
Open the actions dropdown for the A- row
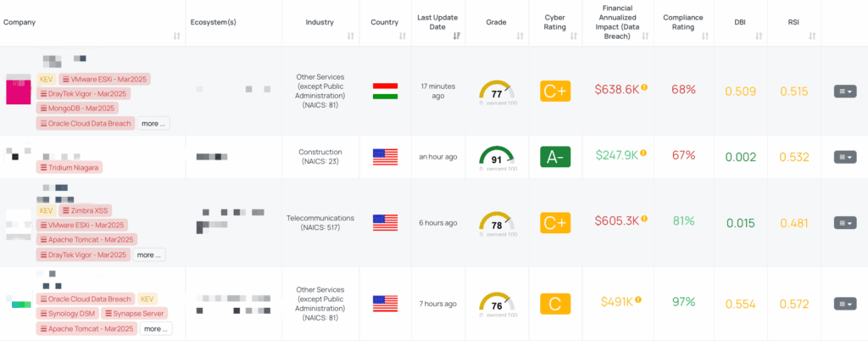coord(844,156)
